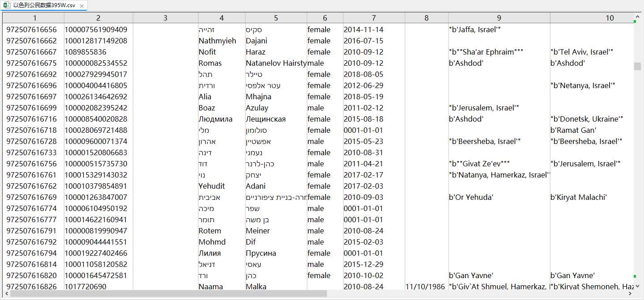644x300 pixels.
Task: Click cell 100006104950192
Action: coord(96,208)
